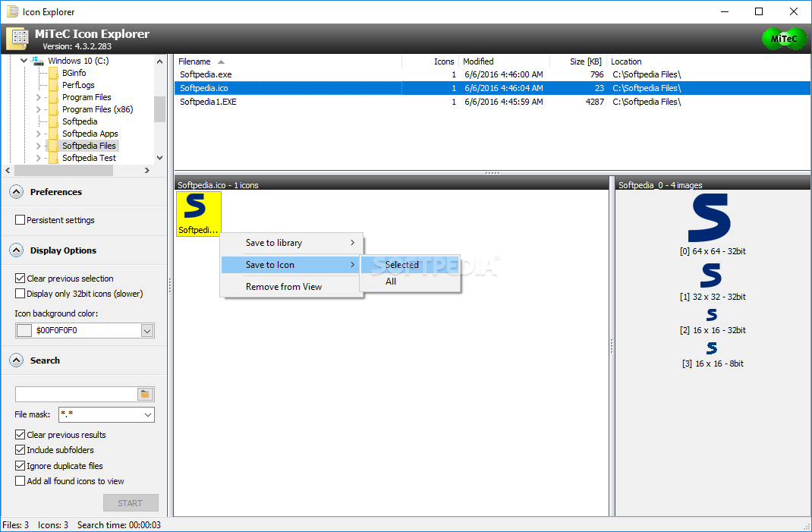The width and height of the screenshot is (812, 532).
Task: Click the PerfLogs folder icon
Action: (x=53, y=85)
